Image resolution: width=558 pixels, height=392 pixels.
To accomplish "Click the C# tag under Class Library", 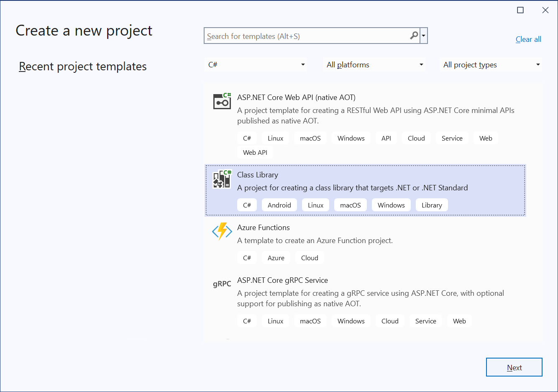I will click(247, 205).
